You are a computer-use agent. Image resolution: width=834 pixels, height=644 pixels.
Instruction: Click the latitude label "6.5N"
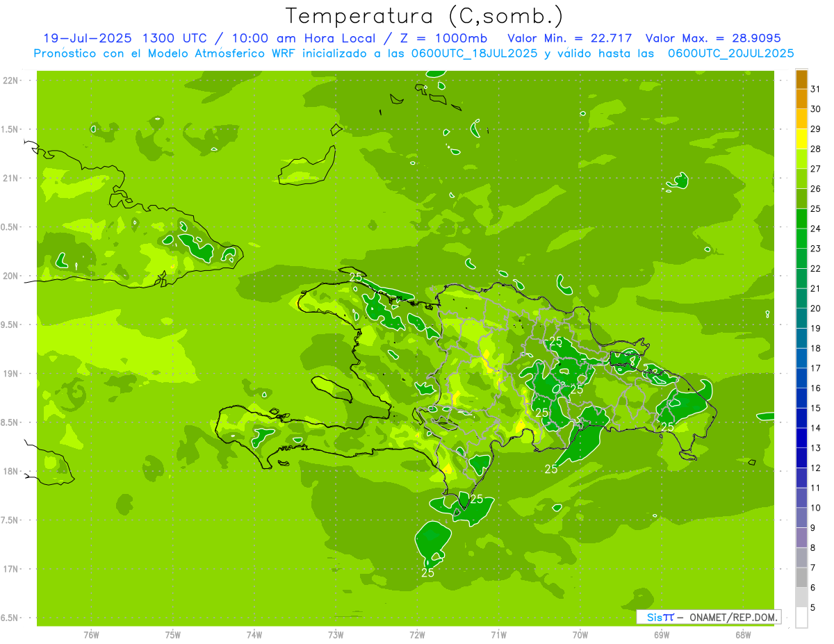click(x=10, y=618)
